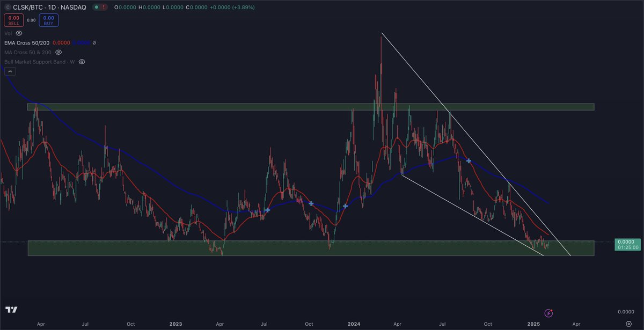Screen dimensions: 644x330
Task: Select the blue EMA cross marker near July 2023
Action: (267, 210)
